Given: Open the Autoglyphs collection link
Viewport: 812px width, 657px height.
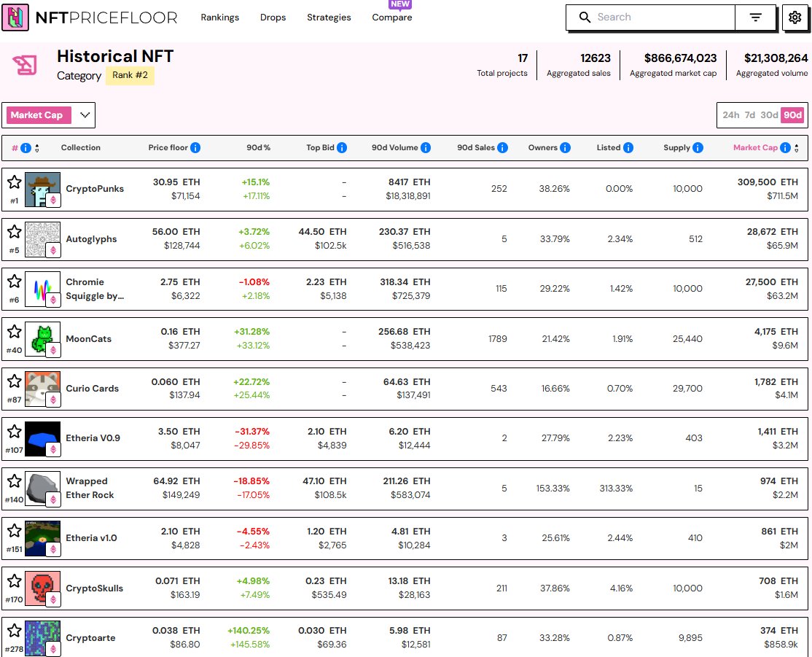Looking at the screenshot, I should tap(91, 239).
